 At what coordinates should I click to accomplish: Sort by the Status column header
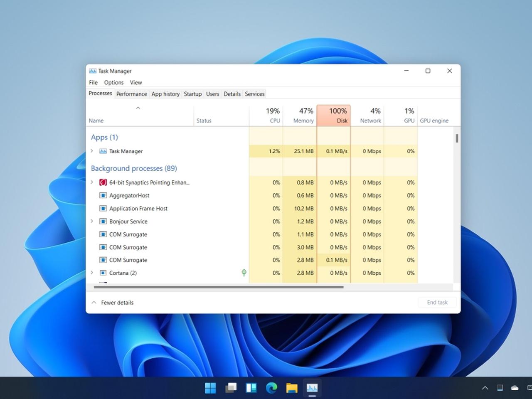tap(221, 116)
